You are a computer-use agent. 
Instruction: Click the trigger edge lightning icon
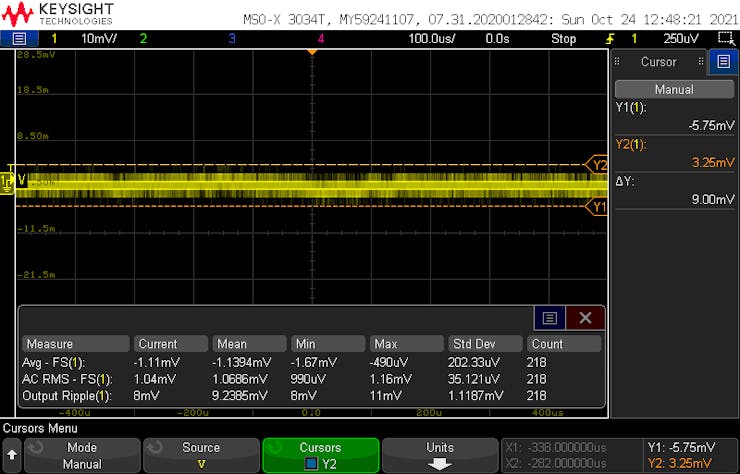(x=609, y=38)
